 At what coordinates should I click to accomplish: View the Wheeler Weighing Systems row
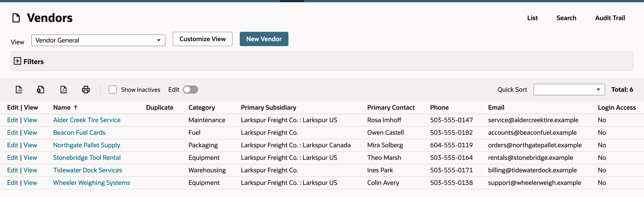coord(30,183)
